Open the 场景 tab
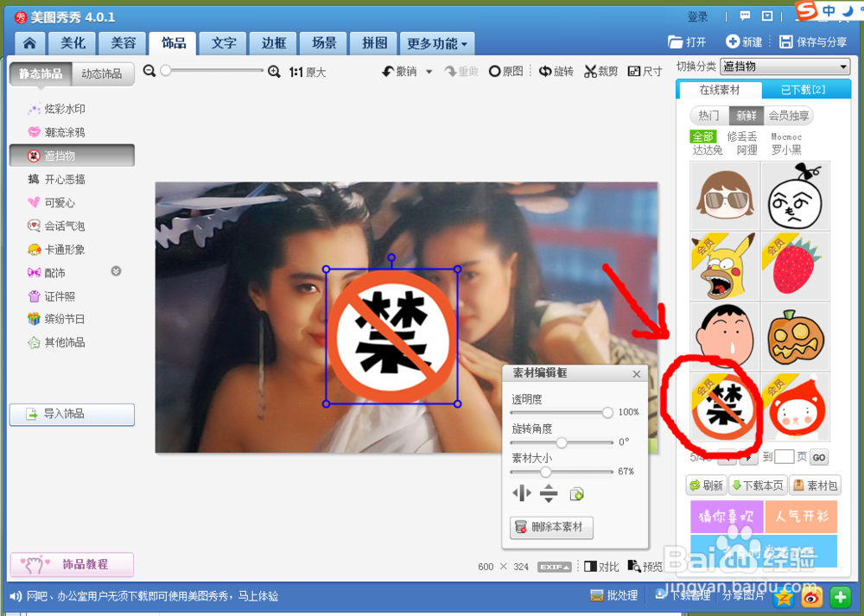 323,43
